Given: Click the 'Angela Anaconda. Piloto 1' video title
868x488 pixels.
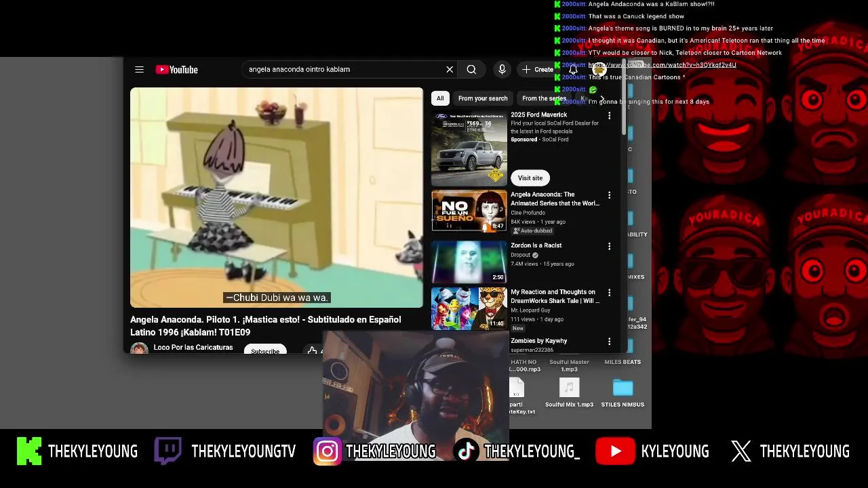Looking at the screenshot, I should point(266,325).
